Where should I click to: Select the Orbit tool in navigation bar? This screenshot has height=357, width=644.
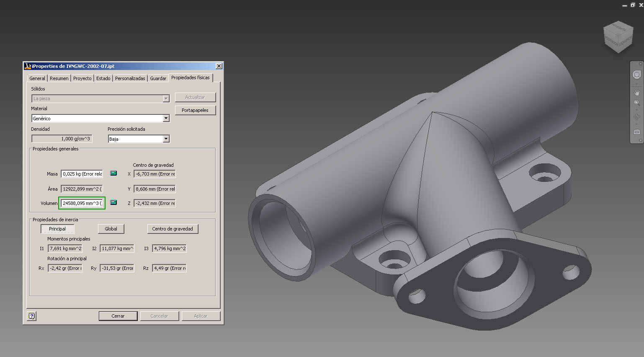pos(636,117)
